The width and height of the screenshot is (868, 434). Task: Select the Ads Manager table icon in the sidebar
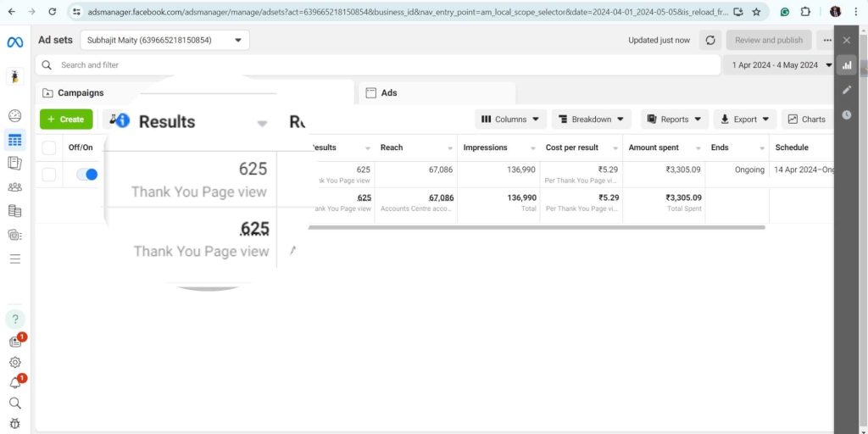click(x=15, y=140)
